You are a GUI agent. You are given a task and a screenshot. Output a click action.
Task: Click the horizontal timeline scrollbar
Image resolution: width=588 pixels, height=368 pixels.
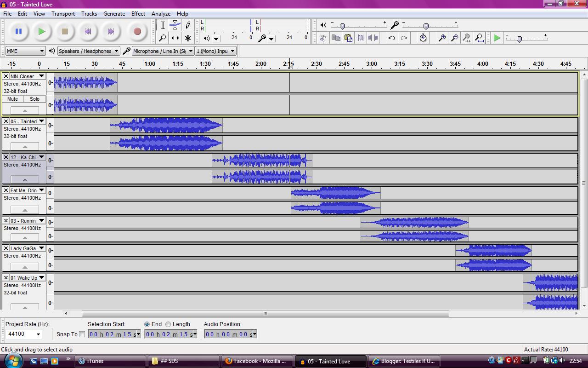(265, 313)
